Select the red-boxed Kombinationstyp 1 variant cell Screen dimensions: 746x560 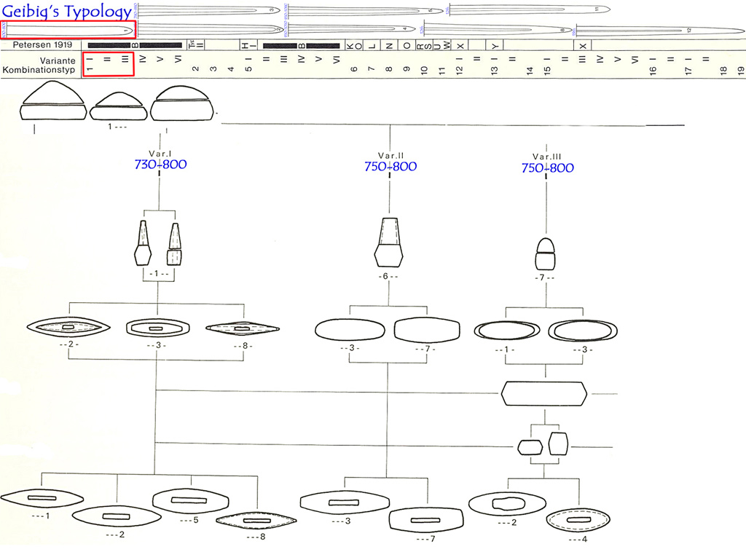pos(108,64)
